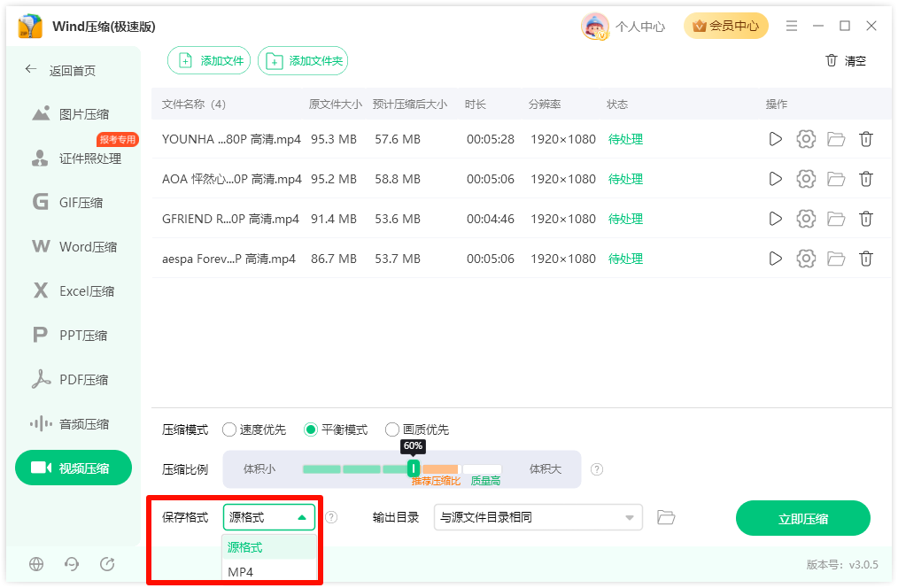Click the first green slider segment
This screenshot has width=898, height=588.
coord(321,469)
